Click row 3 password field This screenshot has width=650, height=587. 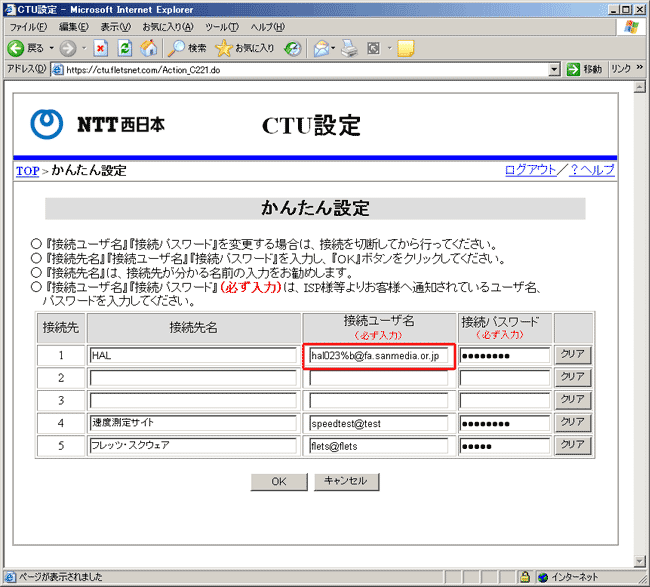(504, 400)
